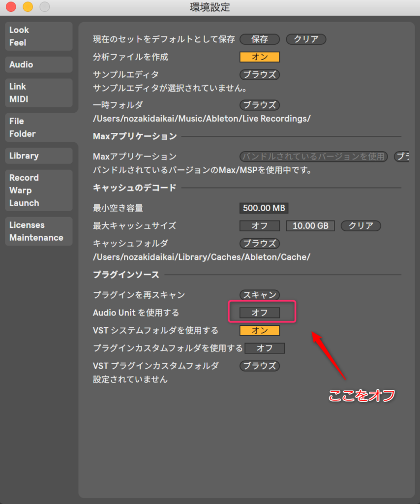Switch to the Audio preferences tab
This screenshot has width=420, height=504.
tap(38, 64)
